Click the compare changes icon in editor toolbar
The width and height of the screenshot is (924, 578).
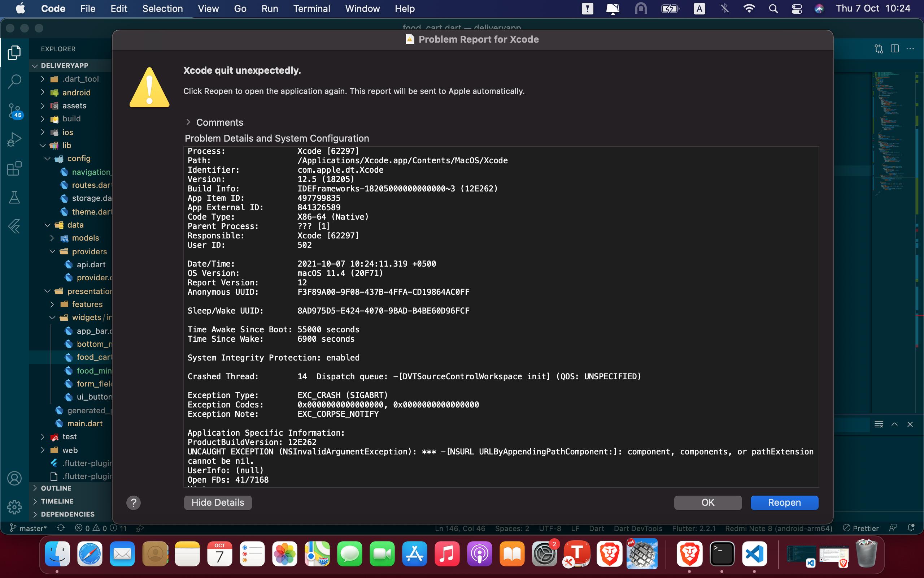(879, 48)
